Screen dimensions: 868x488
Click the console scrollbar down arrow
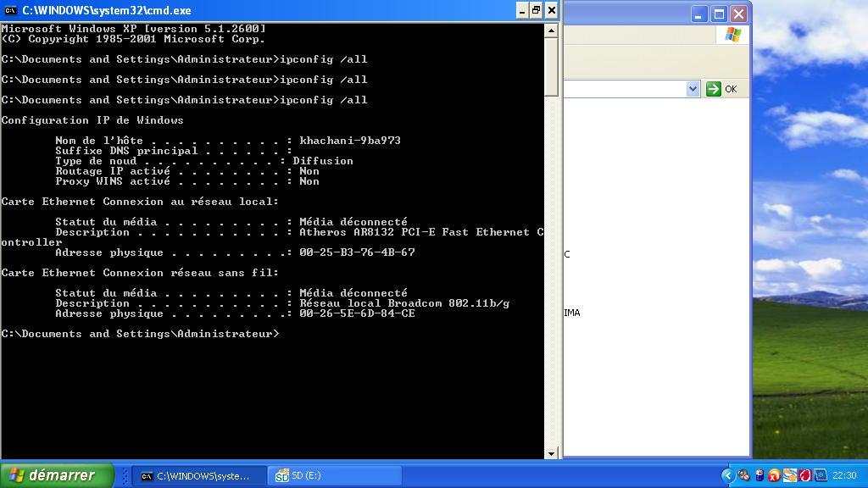tap(551, 453)
